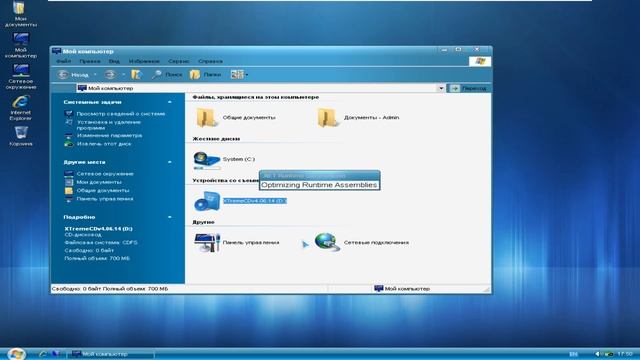Viewport: 640px width, 360px height.
Task: Select Мои документы desktop icon
Action: click(x=20, y=14)
